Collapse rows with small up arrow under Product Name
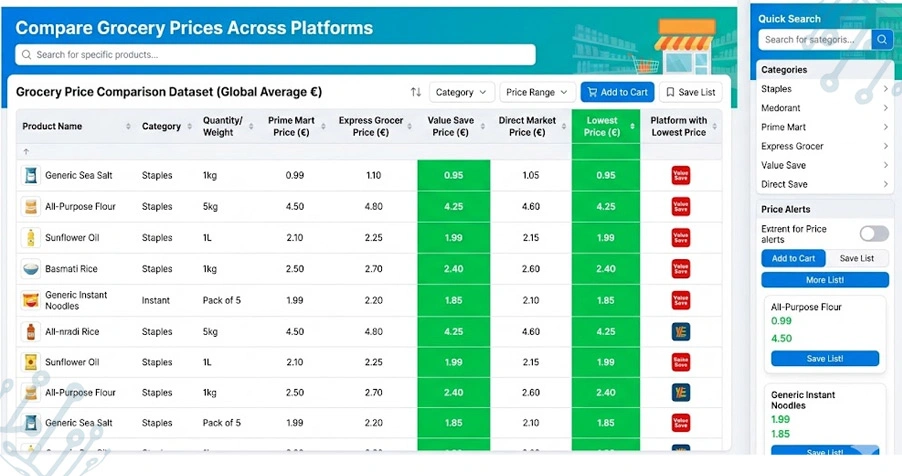The height and width of the screenshot is (476, 902). [x=26, y=151]
